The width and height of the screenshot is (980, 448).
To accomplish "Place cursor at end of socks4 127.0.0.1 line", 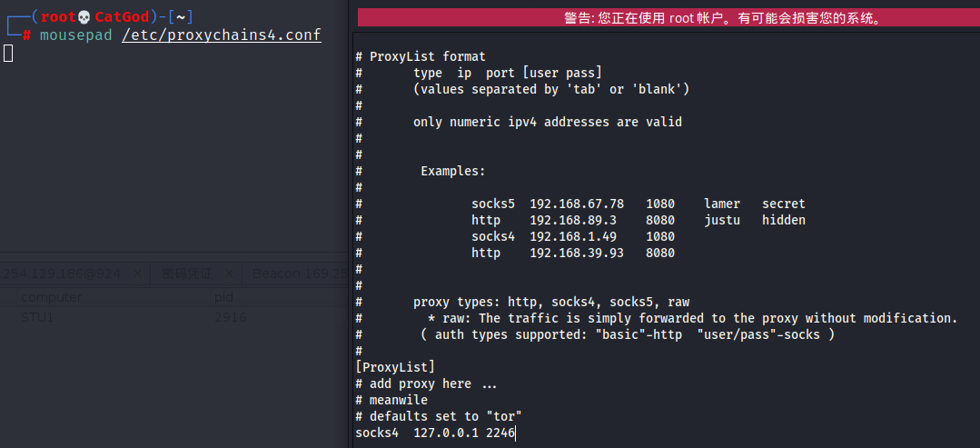I will coord(517,433).
